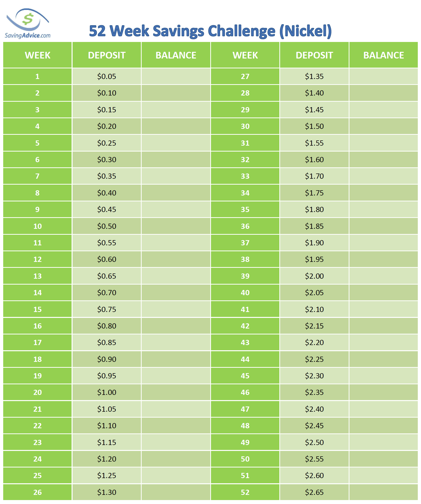Select the right BALANCE column header
The width and height of the screenshot is (421, 504).
(x=383, y=55)
